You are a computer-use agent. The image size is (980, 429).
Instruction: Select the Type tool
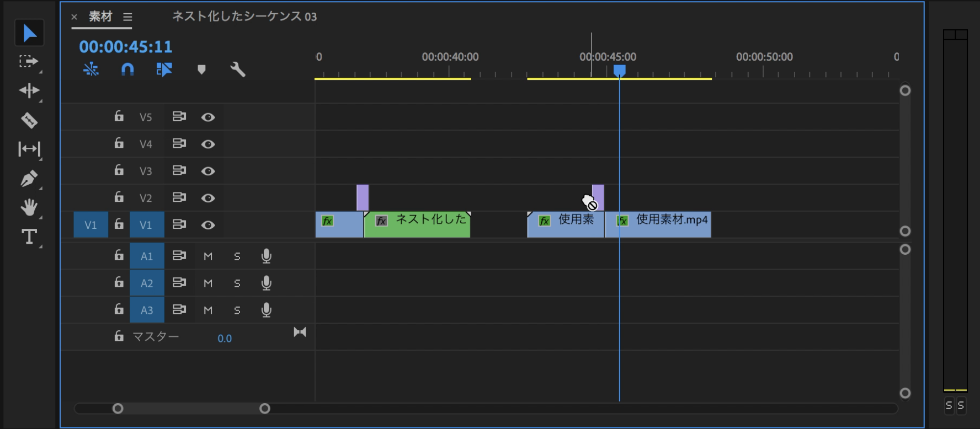pyautogui.click(x=29, y=237)
